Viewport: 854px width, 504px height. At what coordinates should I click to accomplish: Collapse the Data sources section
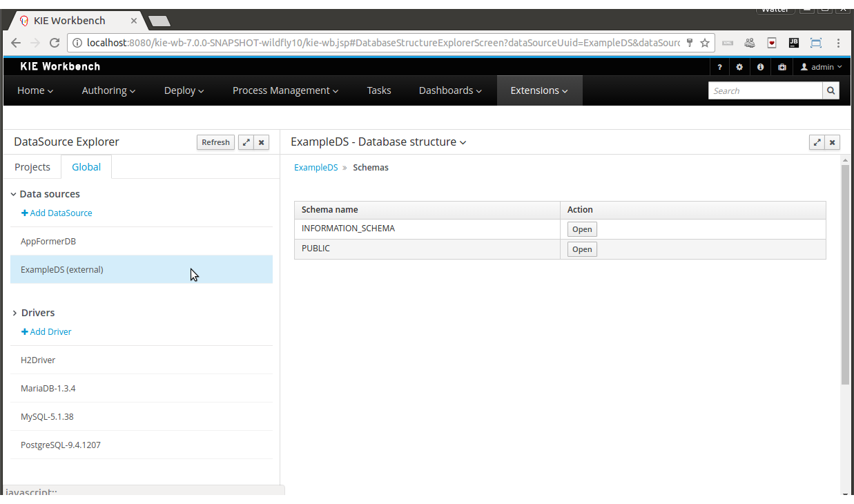[x=14, y=195]
